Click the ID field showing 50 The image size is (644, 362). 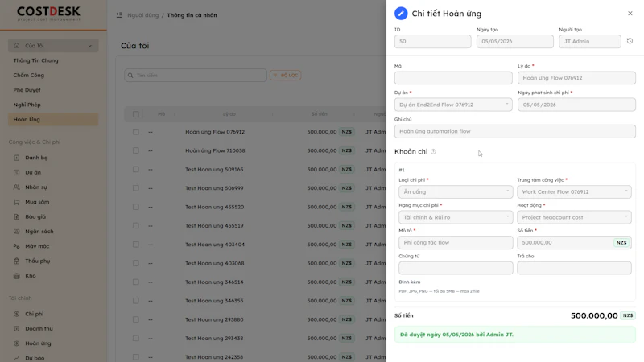click(433, 42)
